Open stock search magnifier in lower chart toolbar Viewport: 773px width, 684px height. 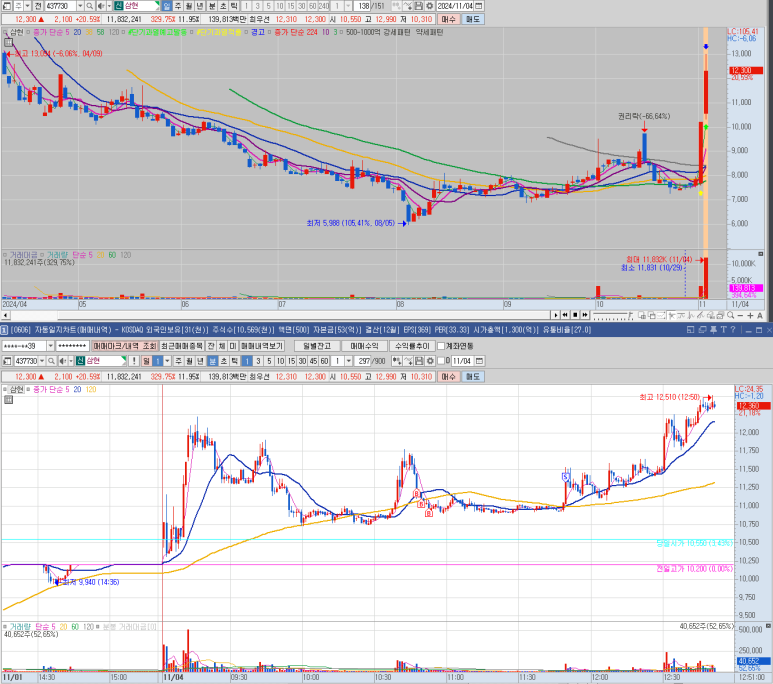point(51,361)
